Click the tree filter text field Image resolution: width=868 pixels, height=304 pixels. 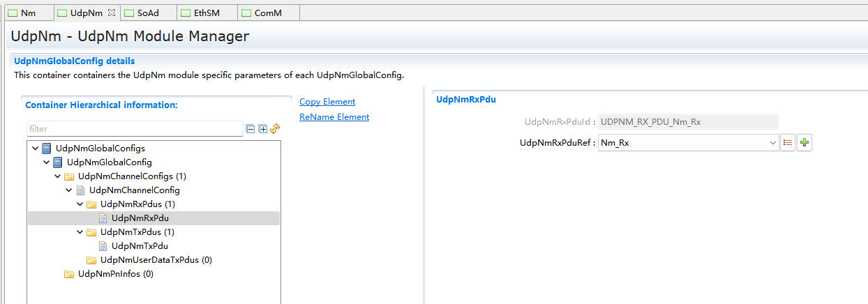(135, 129)
